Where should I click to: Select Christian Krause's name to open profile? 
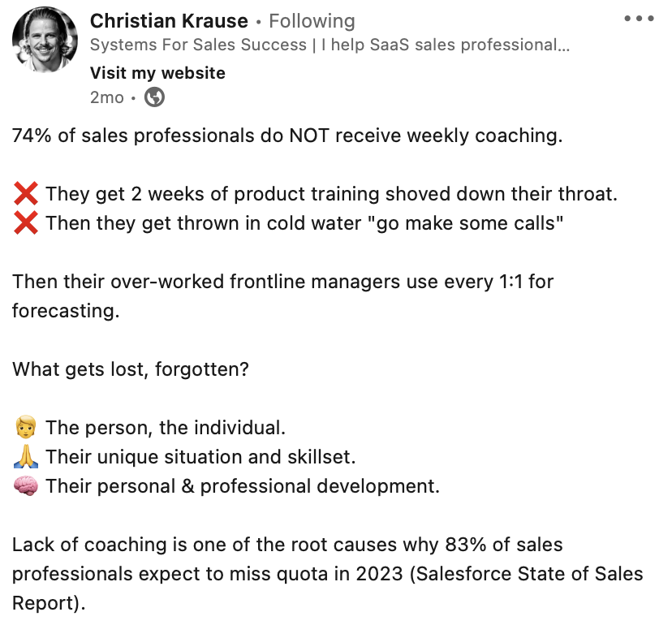click(169, 21)
